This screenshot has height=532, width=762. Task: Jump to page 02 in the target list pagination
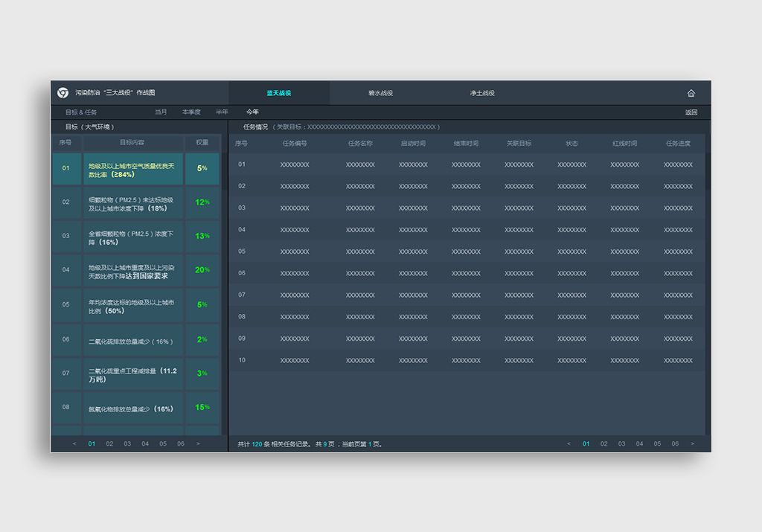[x=109, y=444]
